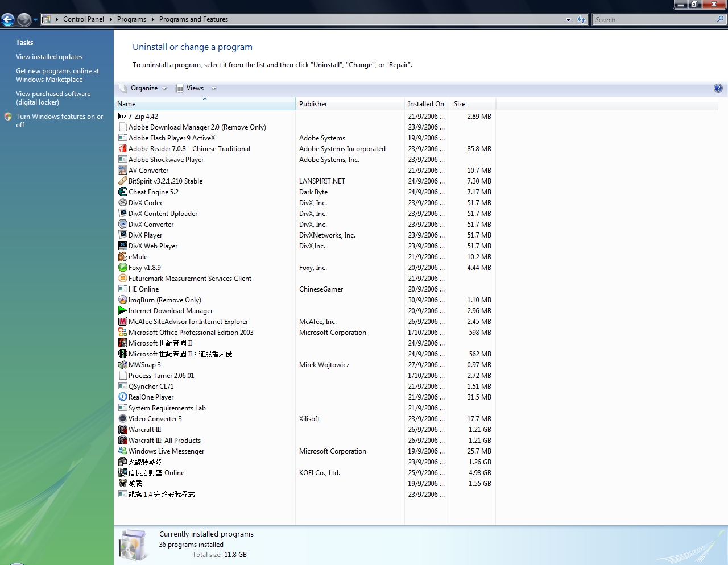Click the McAfee SiteAdvisor icon

[122, 322]
